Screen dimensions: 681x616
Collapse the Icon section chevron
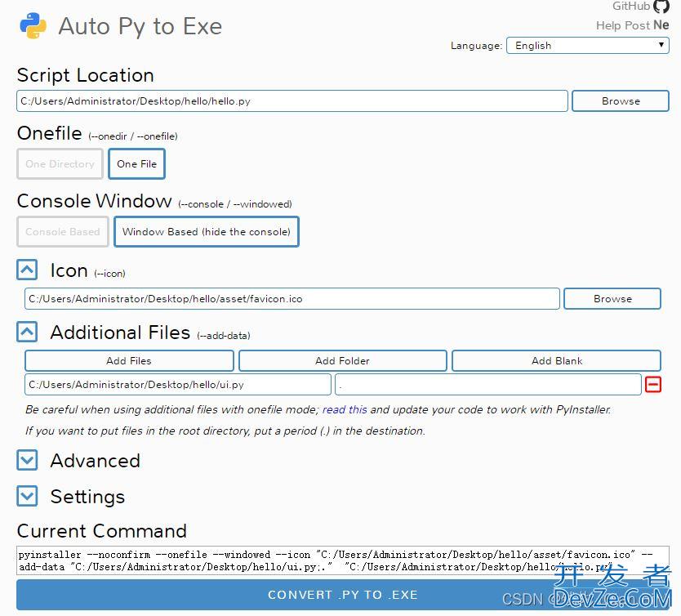pyautogui.click(x=27, y=270)
